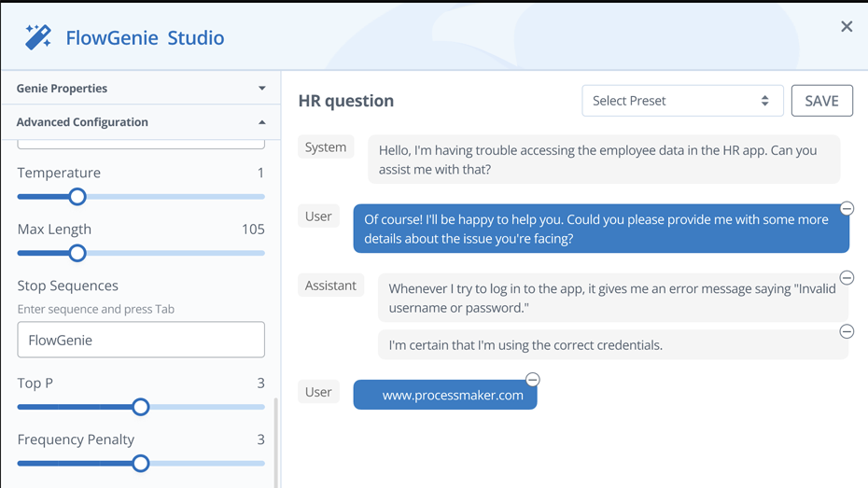The height and width of the screenshot is (488, 868).
Task: Close the FlowGenie Studio window
Action: click(x=847, y=26)
